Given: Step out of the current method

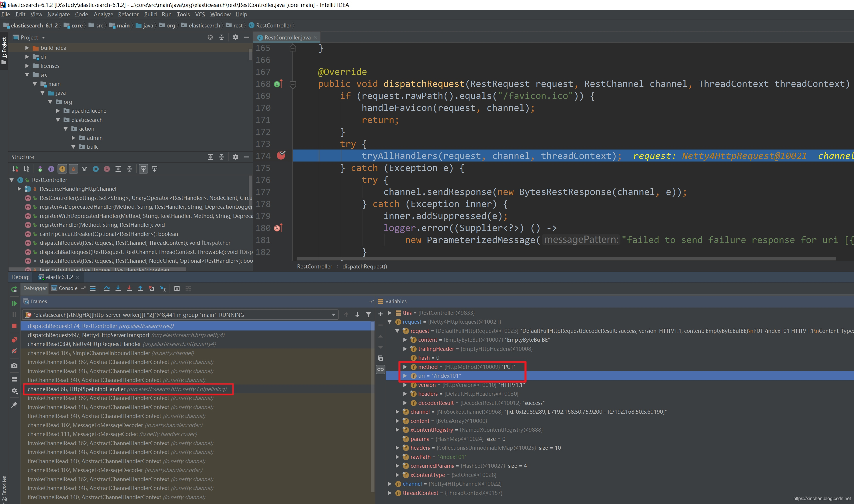Looking at the screenshot, I should point(140,289).
